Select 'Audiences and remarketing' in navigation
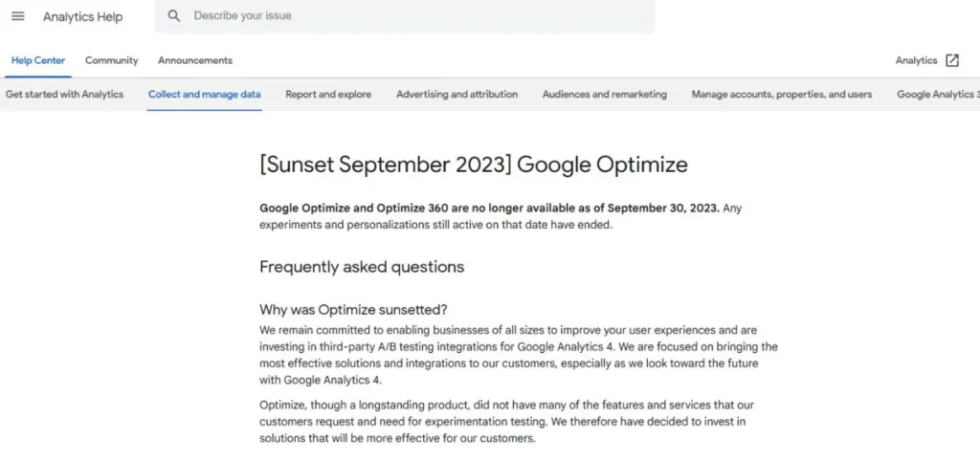Screen dimensions: 980x462 (x=604, y=95)
